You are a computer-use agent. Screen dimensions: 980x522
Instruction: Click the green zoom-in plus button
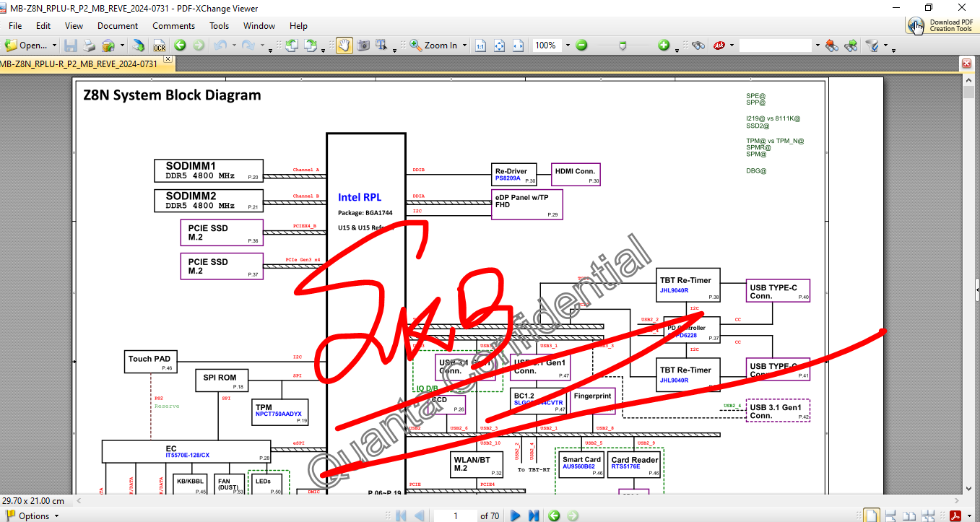664,45
